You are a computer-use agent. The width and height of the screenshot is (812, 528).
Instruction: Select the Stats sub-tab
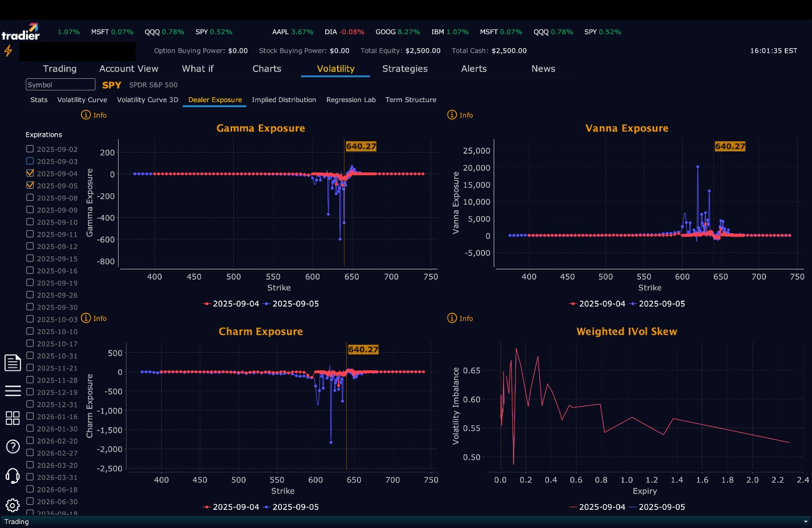pos(39,100)
